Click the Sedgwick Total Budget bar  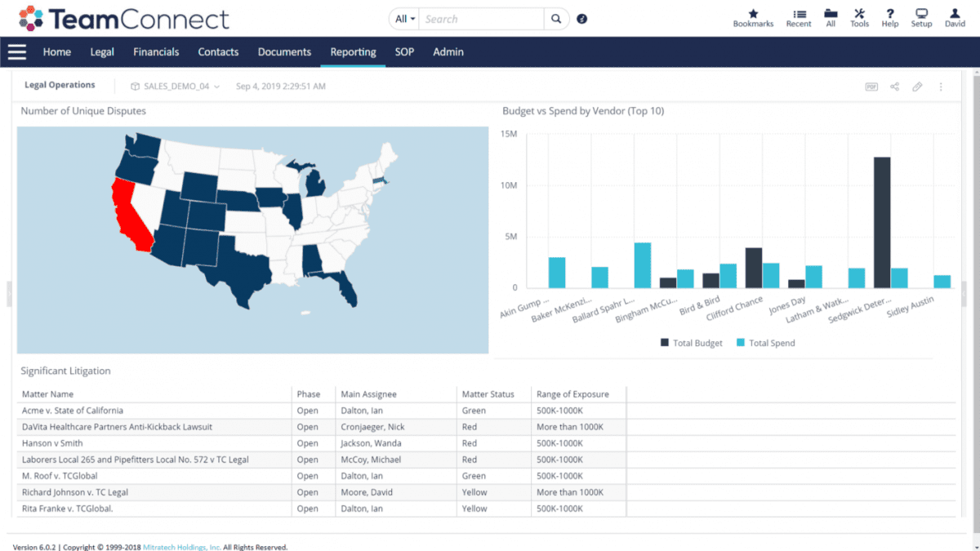(881, 222)
